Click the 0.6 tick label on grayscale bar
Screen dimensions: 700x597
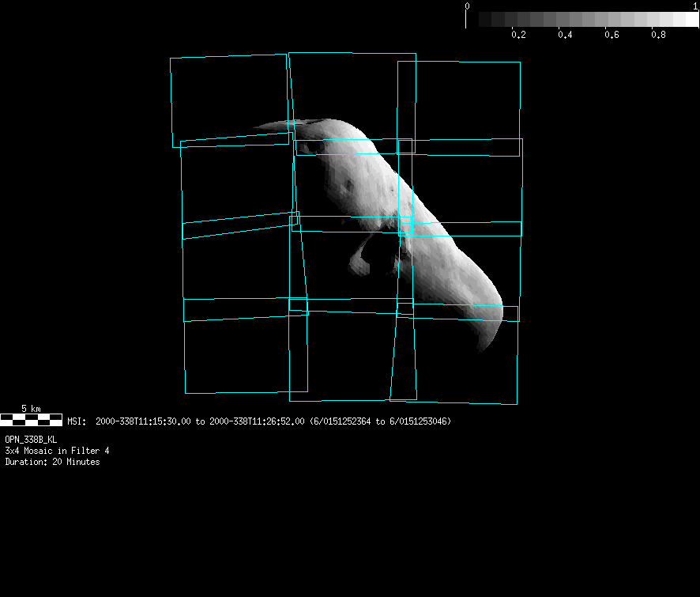[612, 35]
